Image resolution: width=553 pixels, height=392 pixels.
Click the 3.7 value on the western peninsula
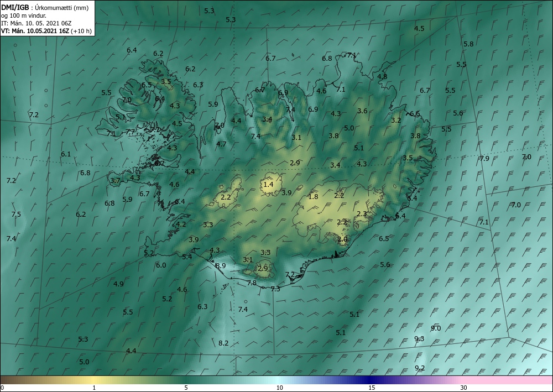[x=116, y=180]
